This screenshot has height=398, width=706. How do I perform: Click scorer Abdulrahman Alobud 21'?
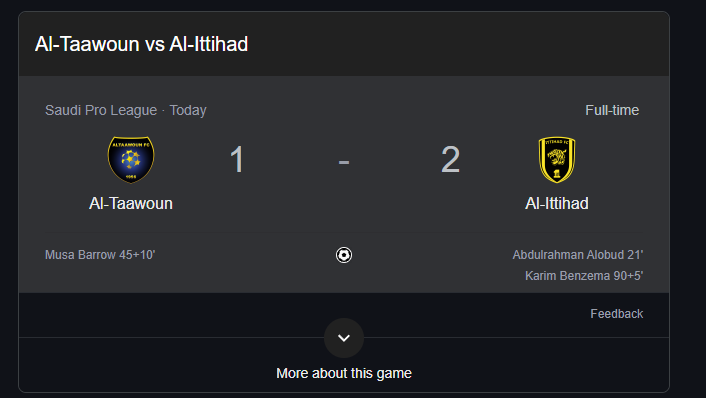coord(578,255)
